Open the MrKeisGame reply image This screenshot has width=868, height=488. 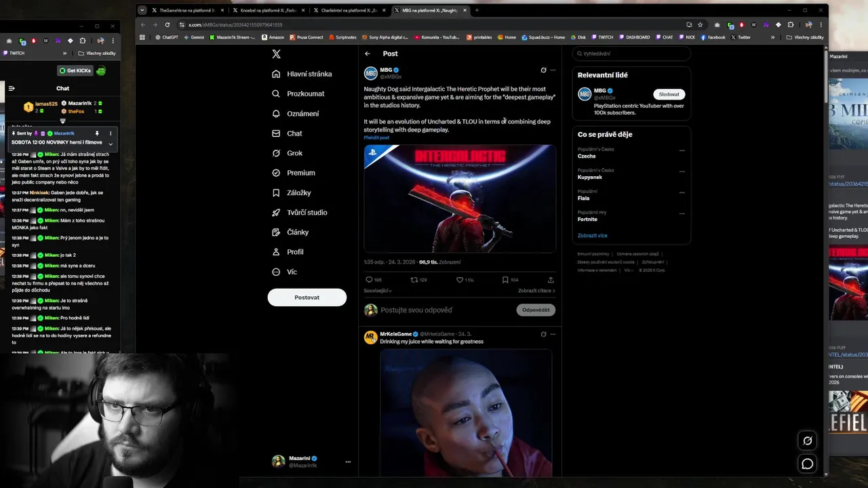click(465, 413)
